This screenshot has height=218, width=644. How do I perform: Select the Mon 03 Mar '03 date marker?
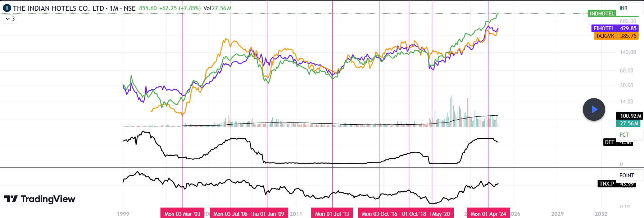[x=182, y=214]
